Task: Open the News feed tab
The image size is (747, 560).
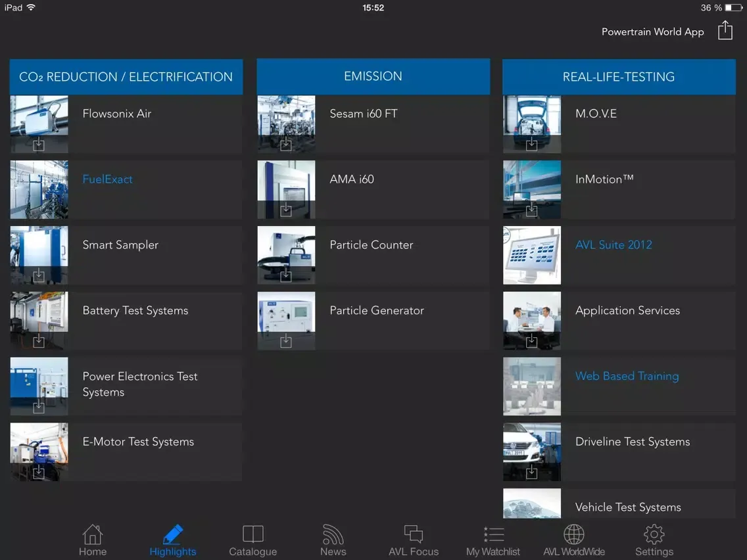Action: pos(333,540)
